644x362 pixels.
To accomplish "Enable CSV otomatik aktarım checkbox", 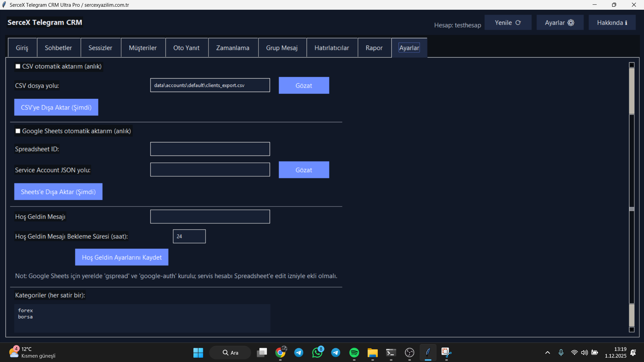I will pos(18,66).
